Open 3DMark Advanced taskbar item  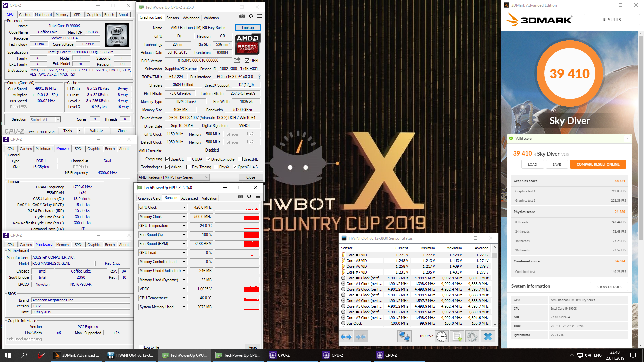(77, 355)
